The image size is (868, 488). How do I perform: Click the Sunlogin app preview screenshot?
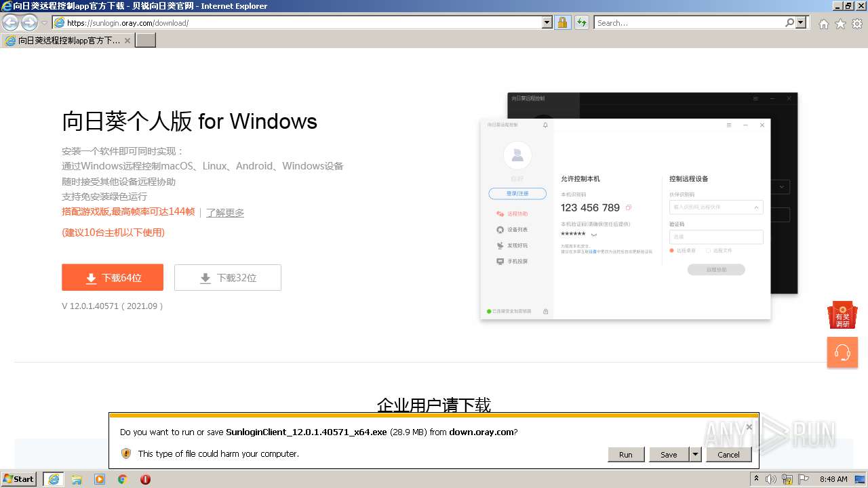tap(639, 206)
